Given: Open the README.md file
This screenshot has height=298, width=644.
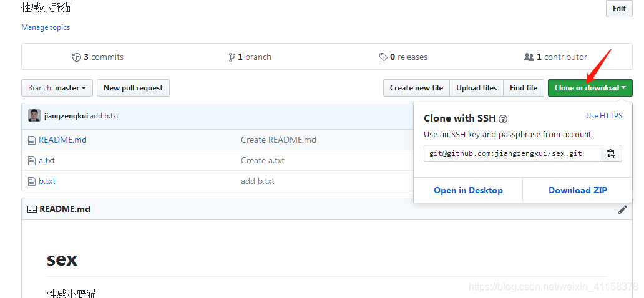Looking at the screenshot, I should (62, 140).
